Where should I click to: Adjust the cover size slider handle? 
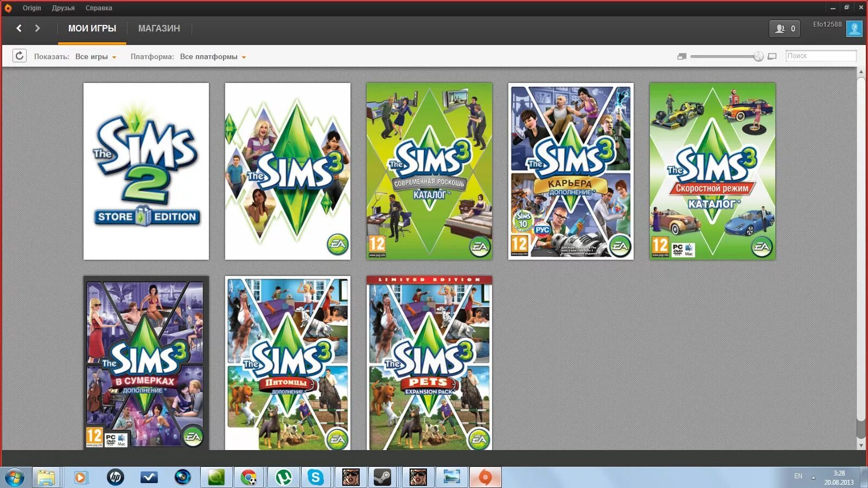[758, 56]
